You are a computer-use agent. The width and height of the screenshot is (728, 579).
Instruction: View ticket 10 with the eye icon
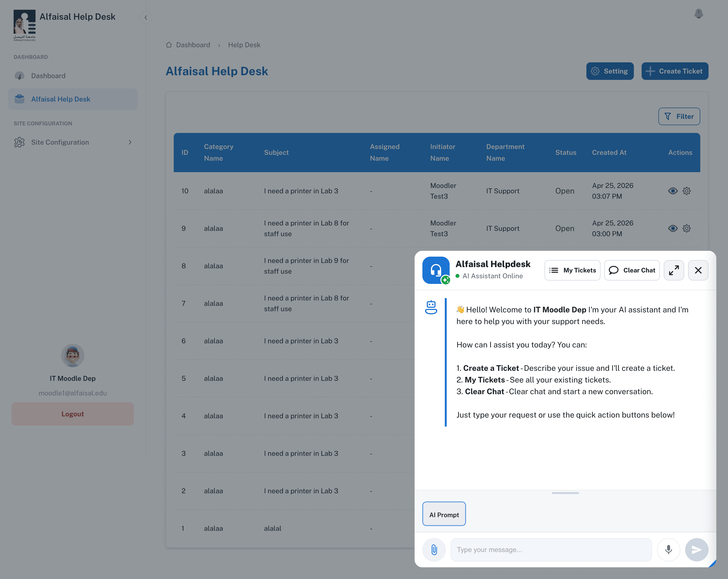(673, 191)
